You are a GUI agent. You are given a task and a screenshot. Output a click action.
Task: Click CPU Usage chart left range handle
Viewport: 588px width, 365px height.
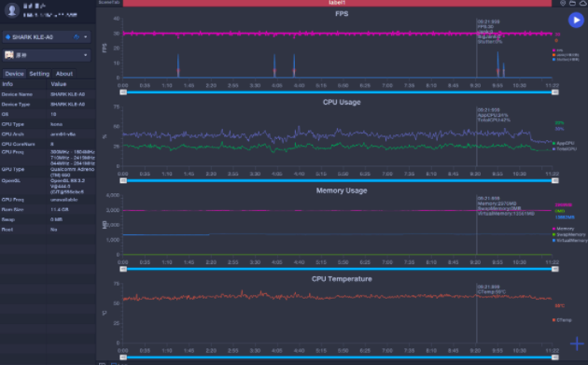[x=123, y=181]
